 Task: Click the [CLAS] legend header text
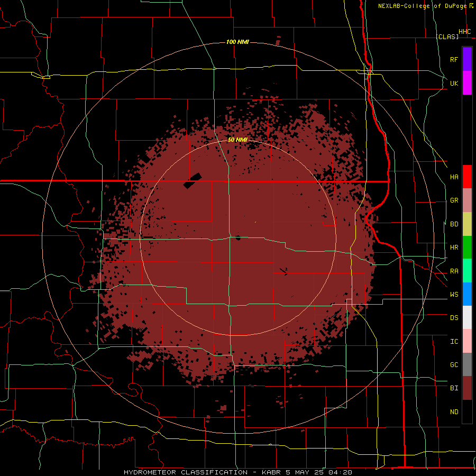tap(447, 36)
